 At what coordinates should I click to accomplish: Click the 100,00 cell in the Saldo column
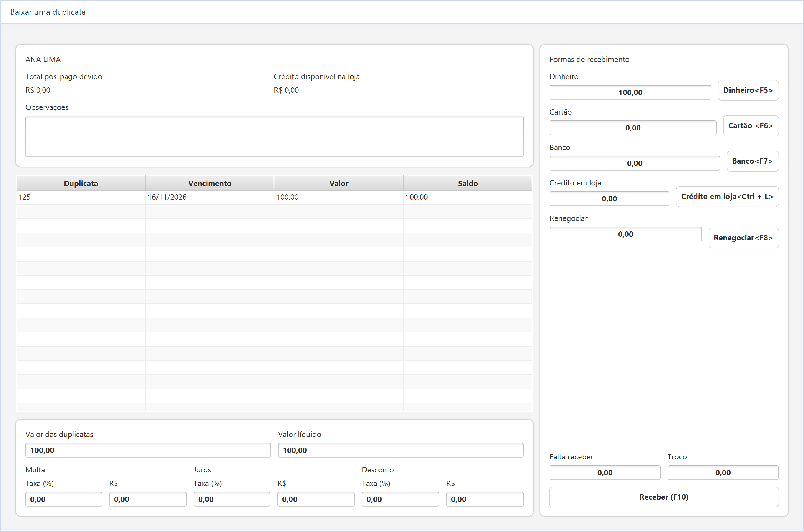click(468, 197)
